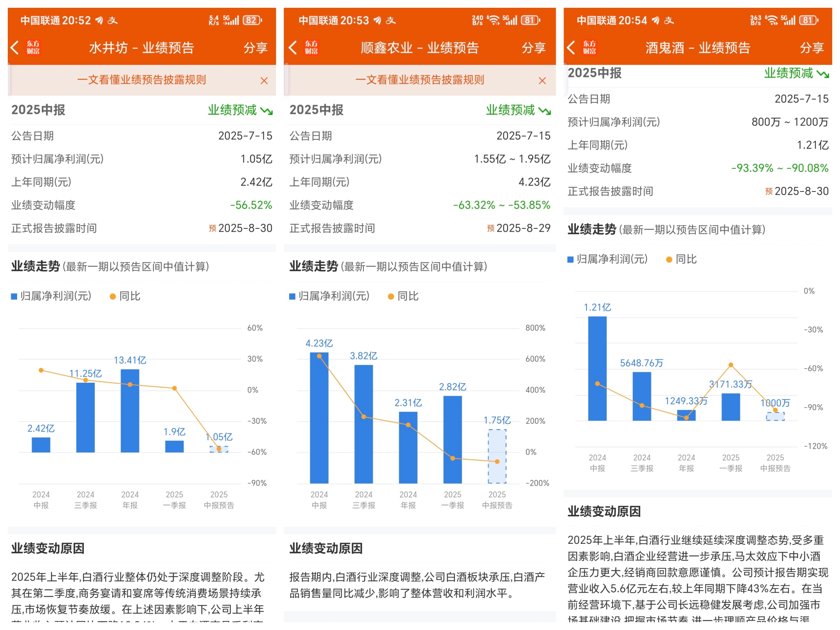The height and width of the screenshot is (630, 840).
Task: Select the 1249.33万 bar in 酒鬼酒 chart
Action: pos(686,415)
